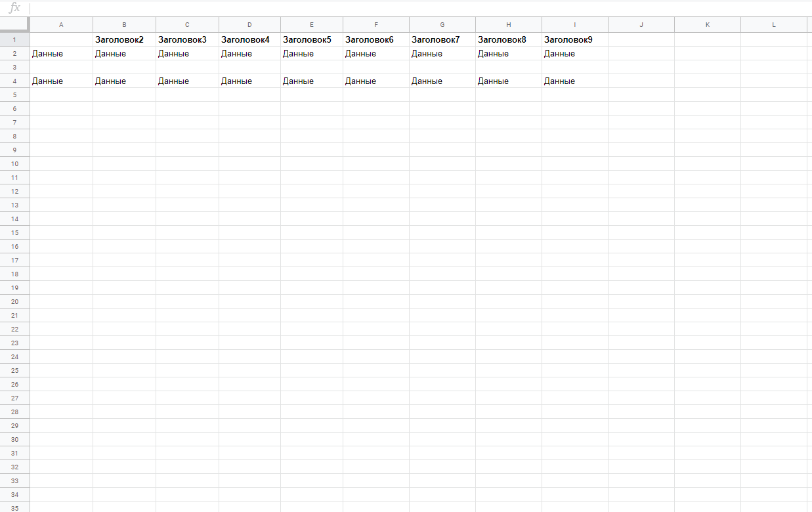
Task: Select Данные cell in row 2, column D
Action: (249, 53)
